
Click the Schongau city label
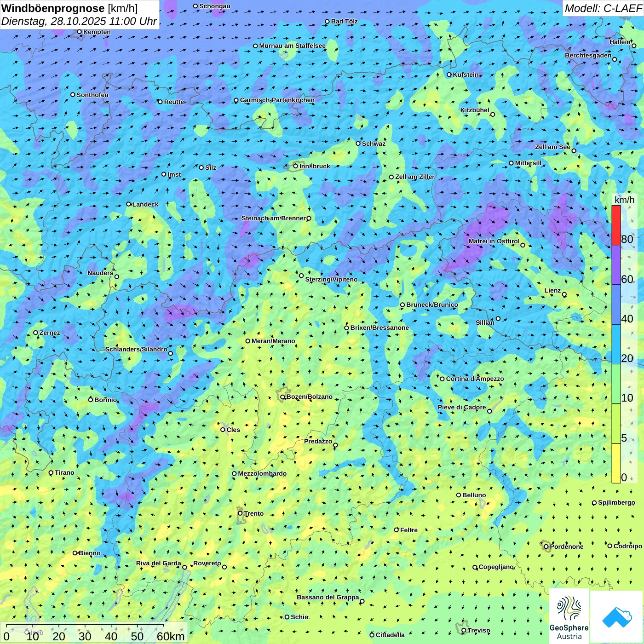(214, 6)
